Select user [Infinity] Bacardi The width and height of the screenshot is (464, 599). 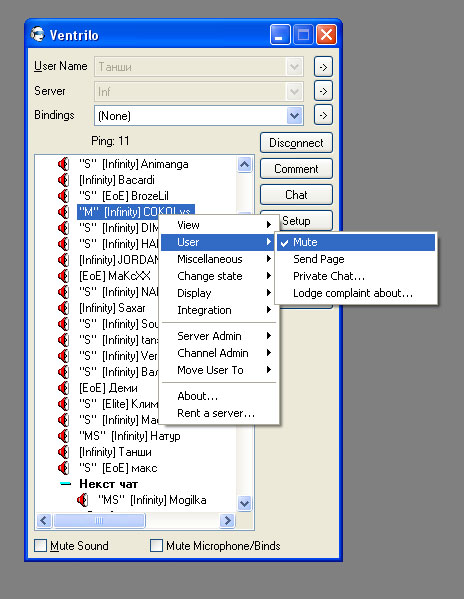(x=117, y=180)
